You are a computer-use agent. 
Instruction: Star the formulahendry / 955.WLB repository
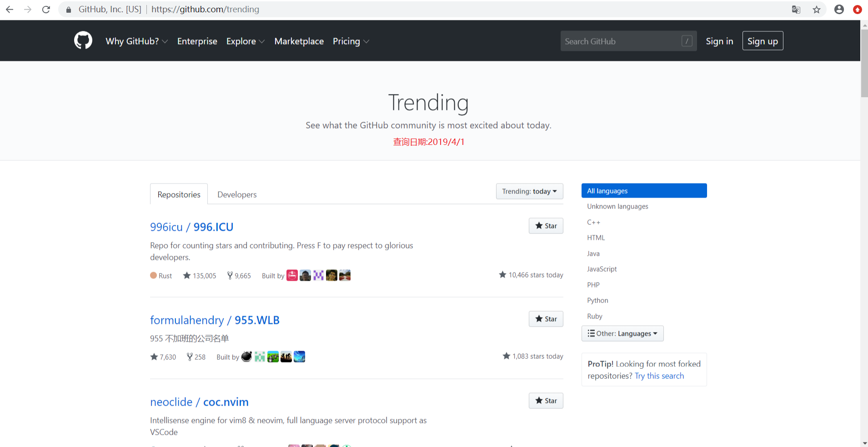tap(546, 319)
